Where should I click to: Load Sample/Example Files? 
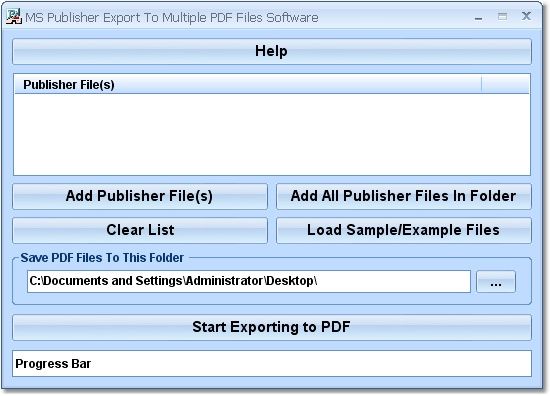pyautogui.click(x=404, y=230)
